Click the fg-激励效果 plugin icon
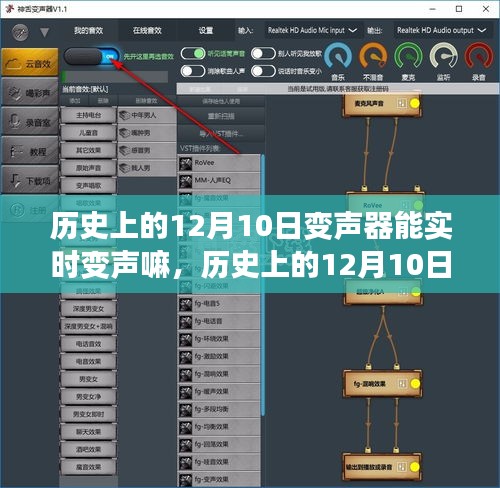Screen dimensions: 500x488 pyautogui.click(x=185, y=357)
